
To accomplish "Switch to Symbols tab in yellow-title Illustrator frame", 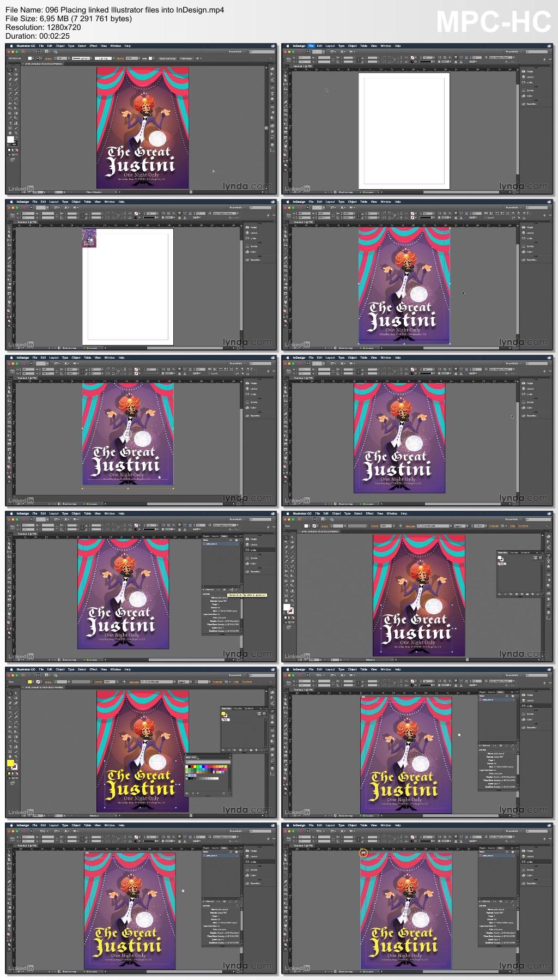I will click(249, 709).
